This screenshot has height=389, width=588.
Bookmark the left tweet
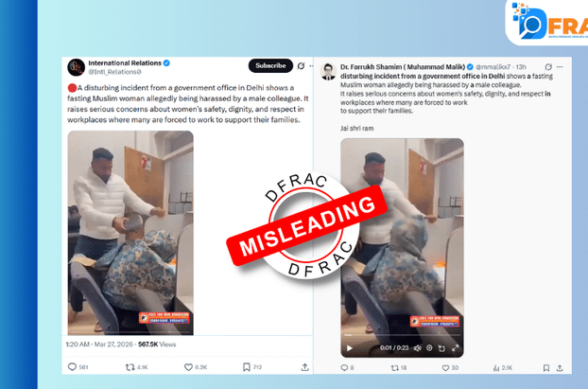(247, 367)
